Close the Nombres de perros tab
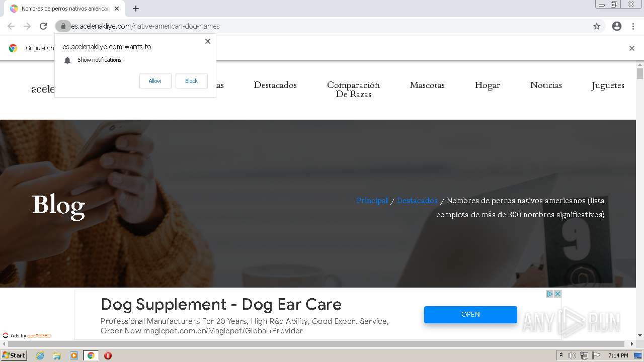This screenshot has height=362, width=644. point(117,9)
